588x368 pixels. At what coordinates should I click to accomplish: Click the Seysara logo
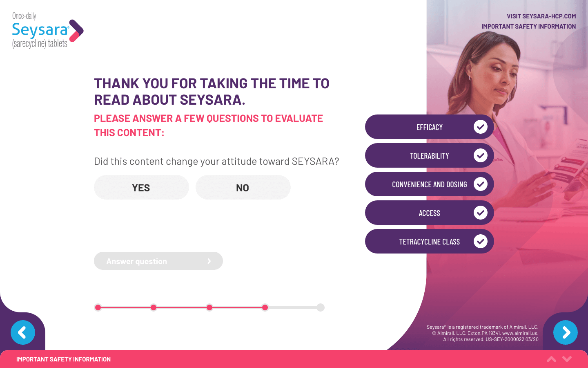[48, 31]
